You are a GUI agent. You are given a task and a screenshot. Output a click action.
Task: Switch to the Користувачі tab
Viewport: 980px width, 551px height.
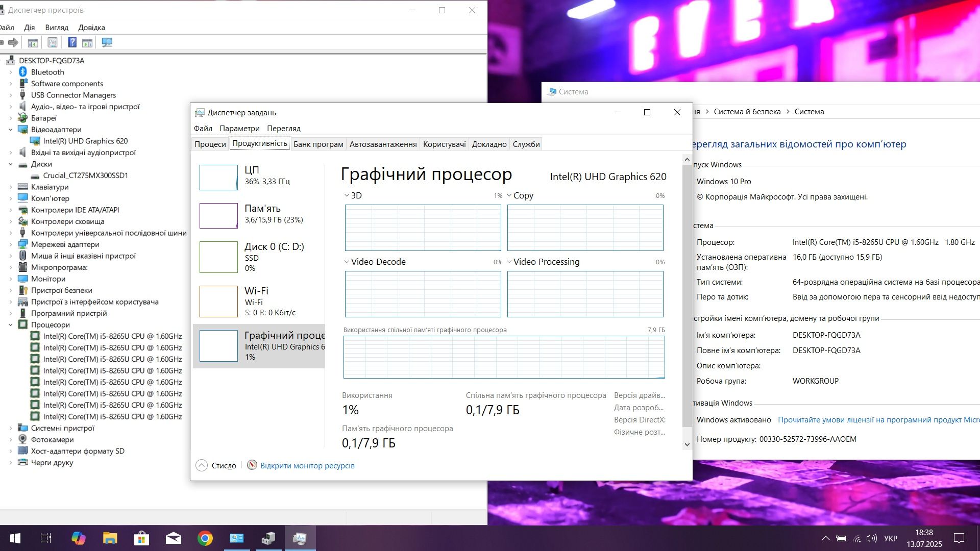[x=444, y=144]
